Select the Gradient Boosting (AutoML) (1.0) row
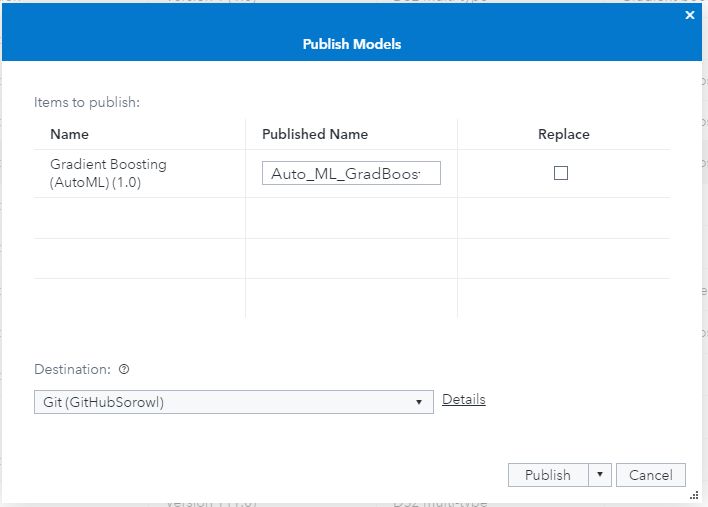This screenshot has width=708, height=507. pos(108,173)
